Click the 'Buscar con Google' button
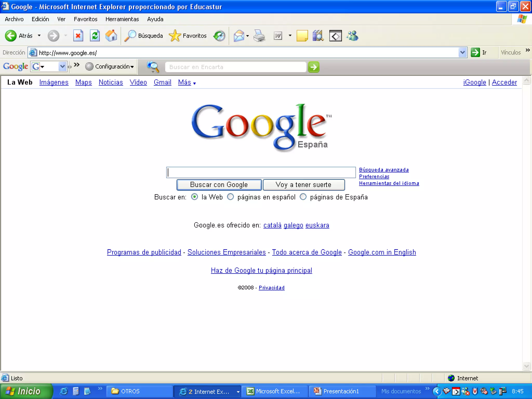The width and height of the screenshot is (532, 399). click(x=219, y=185)
